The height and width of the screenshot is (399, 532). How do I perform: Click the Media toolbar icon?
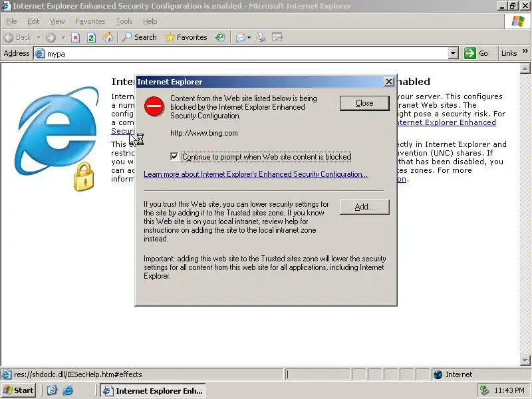coord(220,37)
